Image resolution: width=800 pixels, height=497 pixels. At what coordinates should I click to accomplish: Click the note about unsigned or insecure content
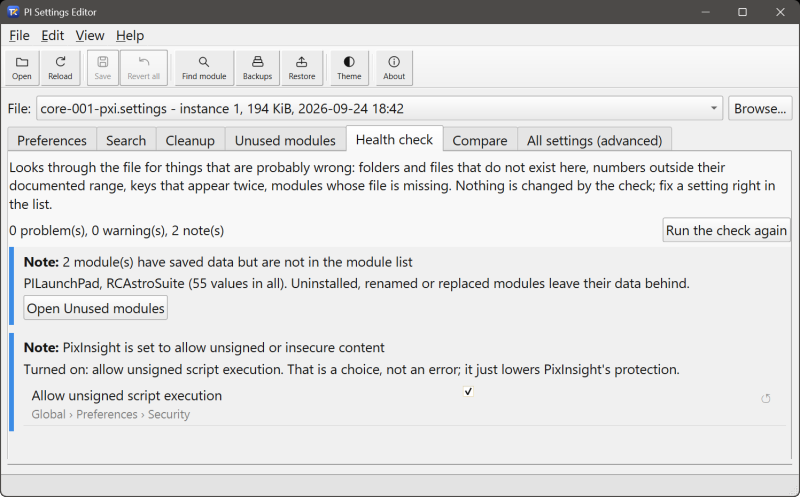click(x=204, y=347)
